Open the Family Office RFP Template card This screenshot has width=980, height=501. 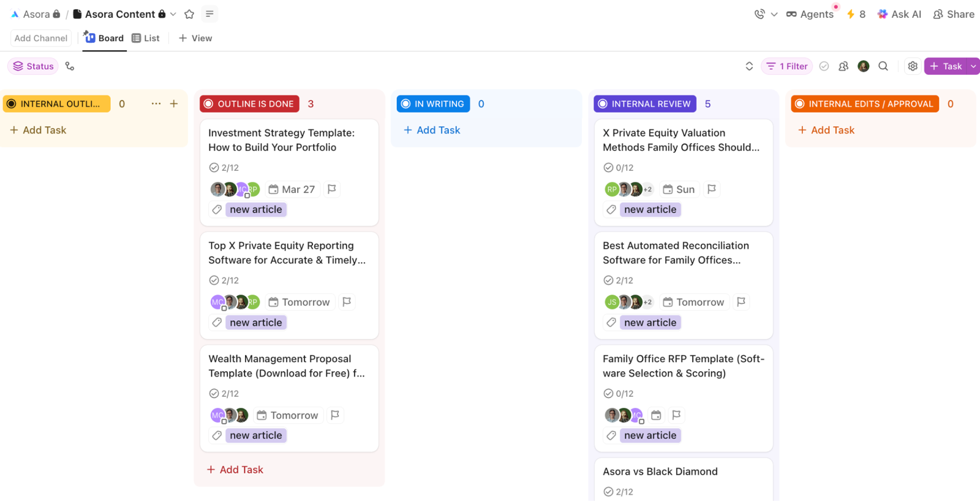coord(684,399)
